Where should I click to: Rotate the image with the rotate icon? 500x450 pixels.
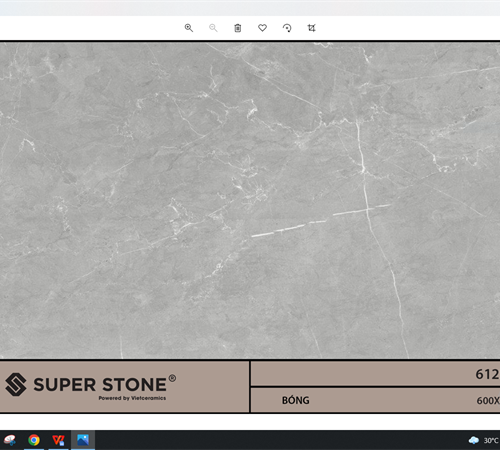pos(287,28)
